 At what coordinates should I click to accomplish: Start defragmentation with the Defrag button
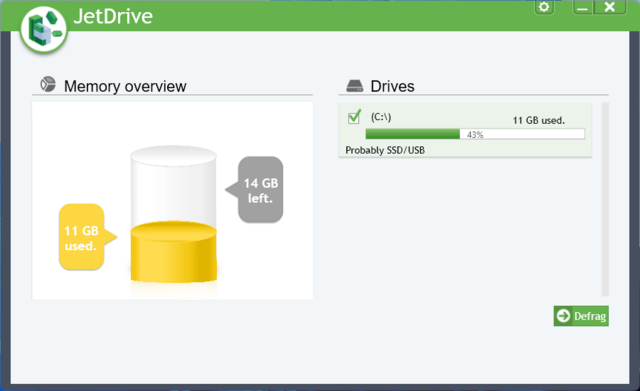[x=581, y=316]
